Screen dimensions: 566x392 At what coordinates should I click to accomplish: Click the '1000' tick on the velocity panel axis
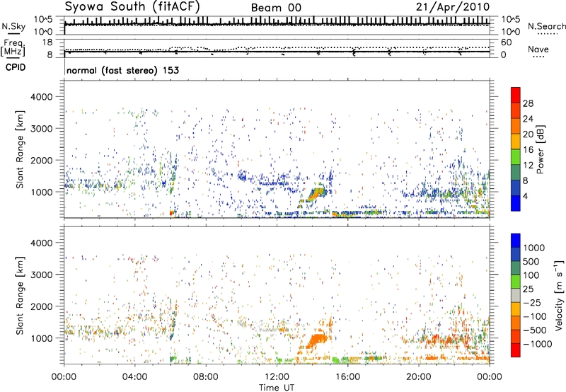(42, 338)
